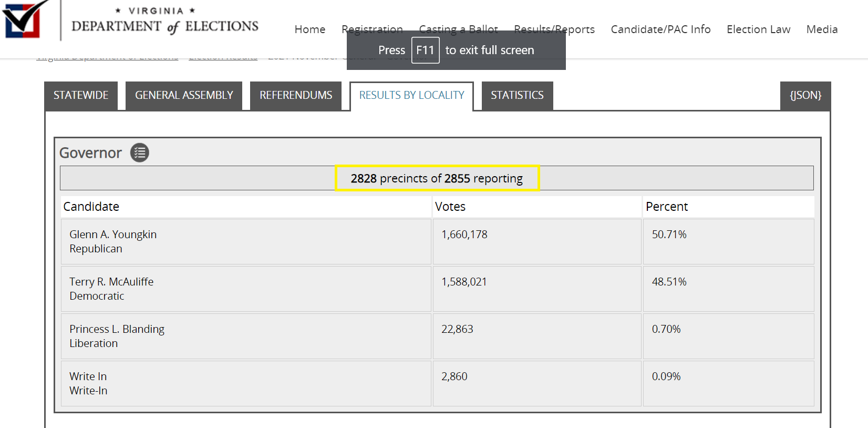
Task: Switch to the Referendums tab
Action: pyautogui.click(x=296, y=96)
